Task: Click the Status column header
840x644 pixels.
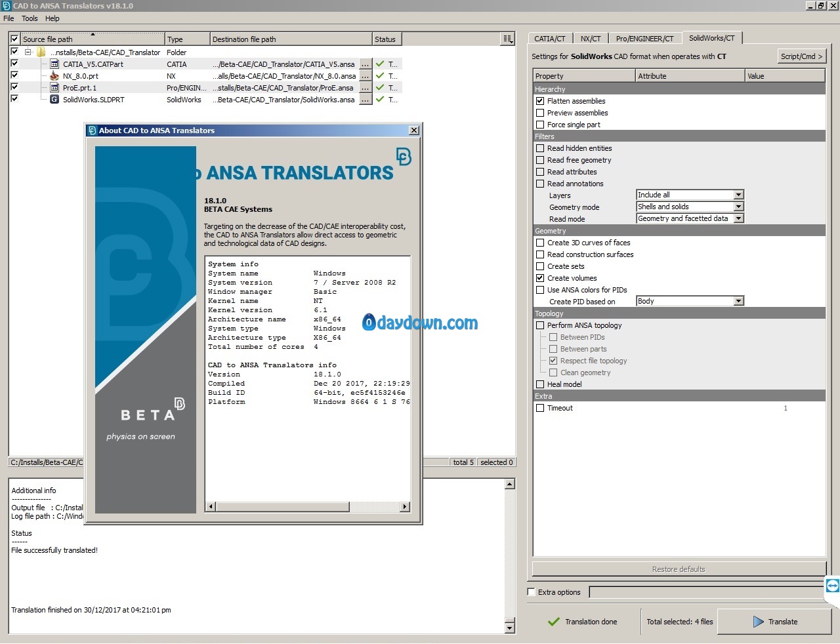Action: 387,39
